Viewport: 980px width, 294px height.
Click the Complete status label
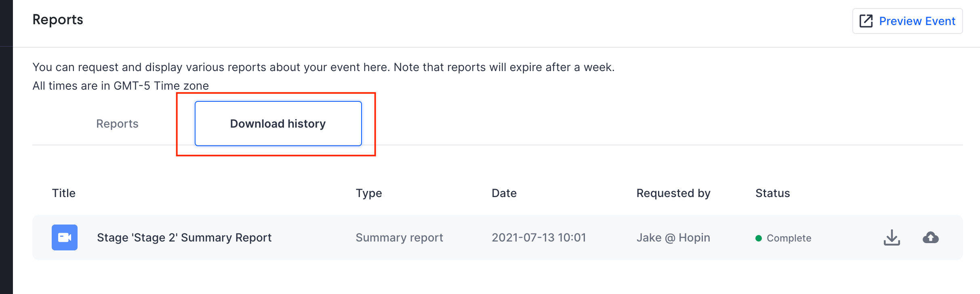tap(789, 238)
